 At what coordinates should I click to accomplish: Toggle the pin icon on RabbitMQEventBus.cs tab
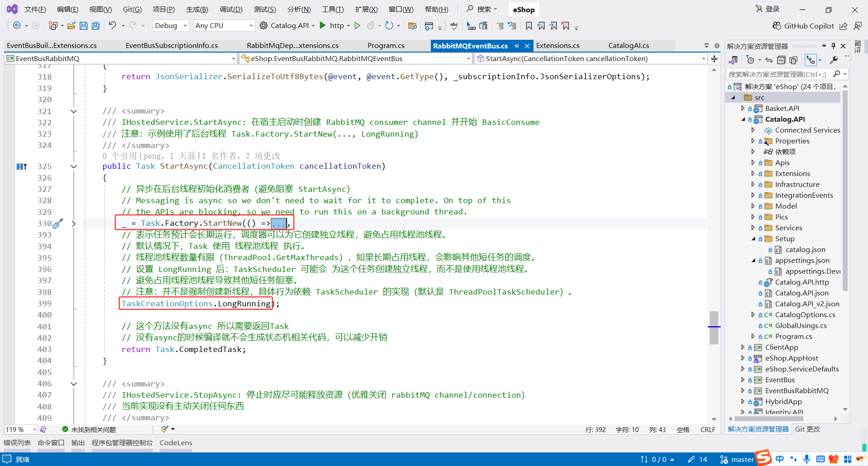[x=517, y=45]
